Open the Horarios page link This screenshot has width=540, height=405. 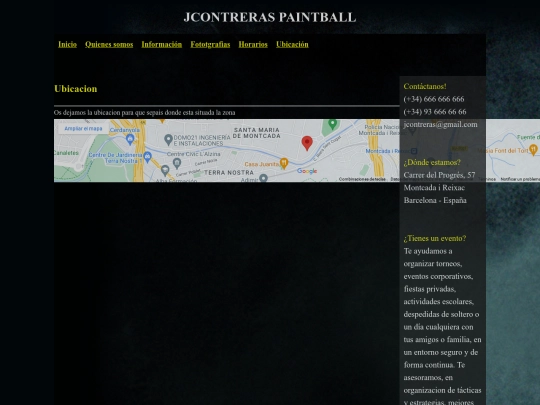(x=253, y=44)
